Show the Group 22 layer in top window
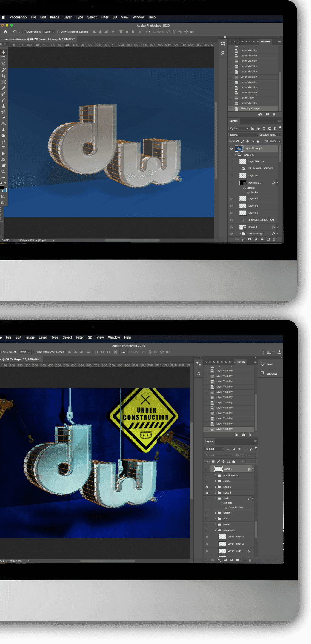The width and height of the screenshot is (311, 644). 231,155
